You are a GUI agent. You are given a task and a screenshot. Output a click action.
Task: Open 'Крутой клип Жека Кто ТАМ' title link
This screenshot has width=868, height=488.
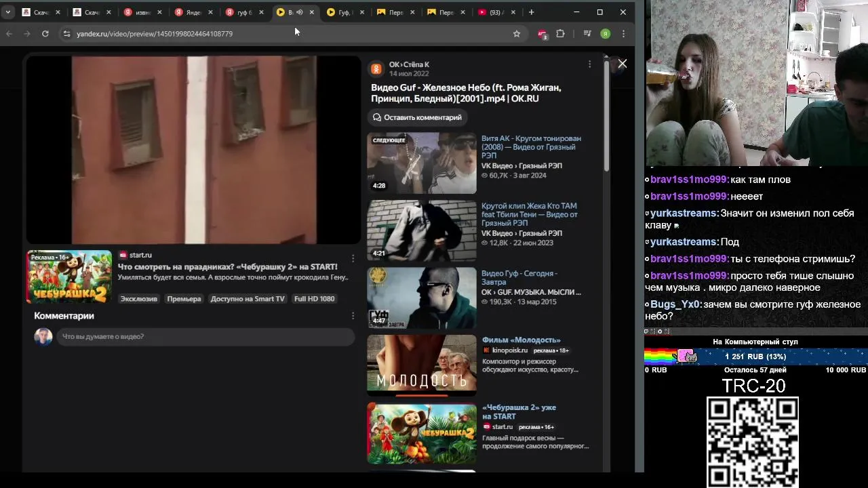tap(530, 214)
